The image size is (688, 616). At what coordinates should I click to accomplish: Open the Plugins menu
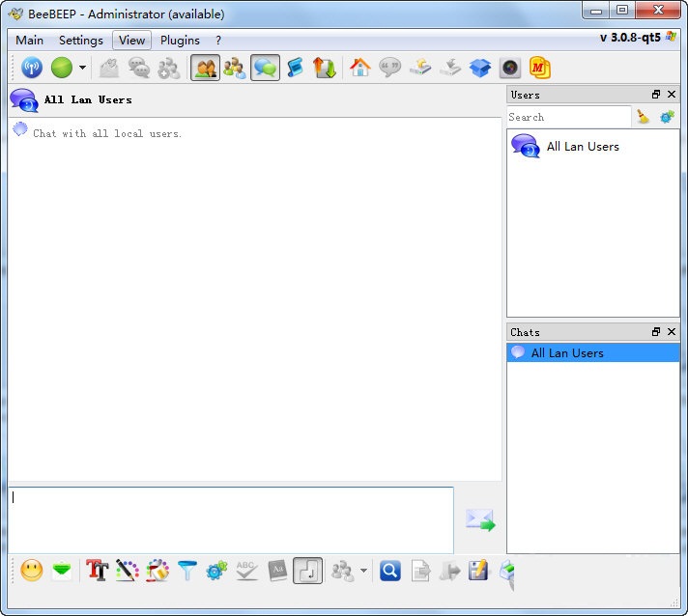pos(180,41)
